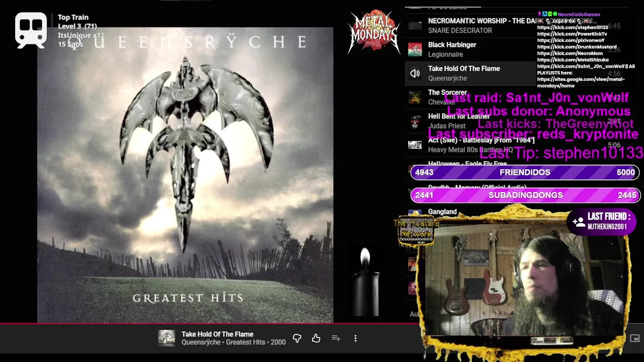Image resolution: width=644 pixels, height=362 pixels.
Task: Click the "Top Train" label
Action: (73, 17)
